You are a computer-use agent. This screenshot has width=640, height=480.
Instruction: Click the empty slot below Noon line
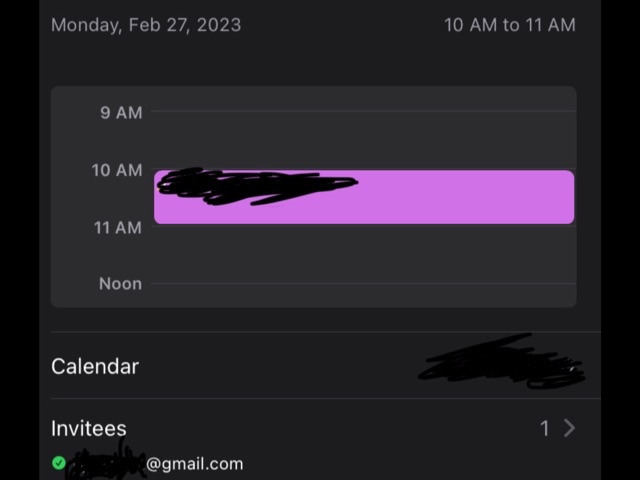pyautogui.click(x=360, y=296)
